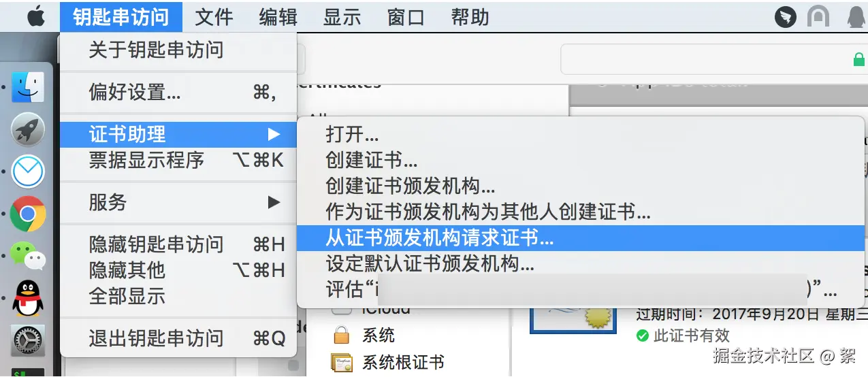The width and height of the screenshot is (868, 377).
Task: Expand the 证书助理 submenu
Action: click(178, 134)
